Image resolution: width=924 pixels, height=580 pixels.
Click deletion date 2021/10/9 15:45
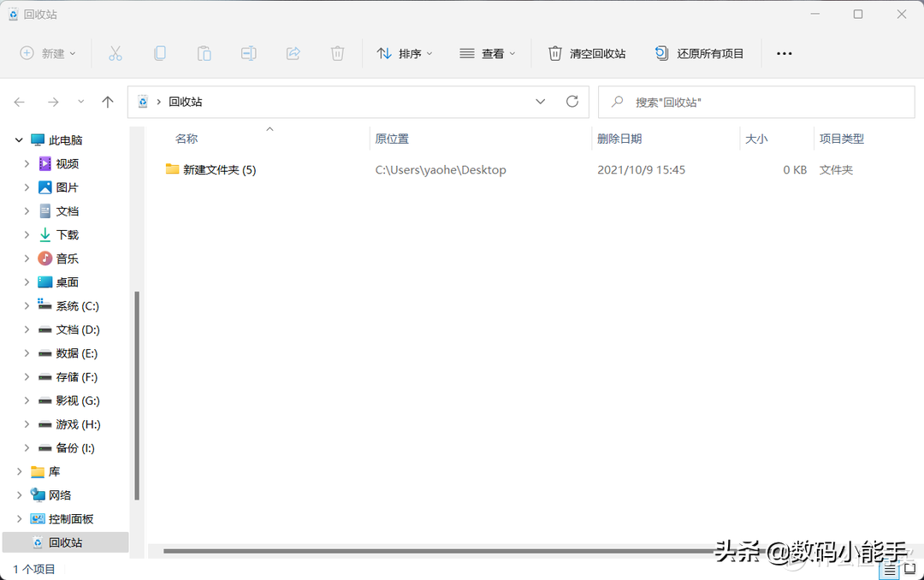tap(641, 169)
